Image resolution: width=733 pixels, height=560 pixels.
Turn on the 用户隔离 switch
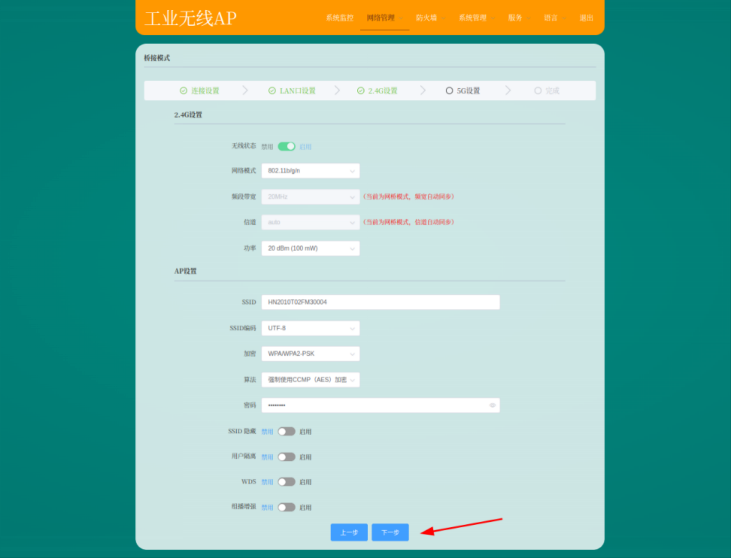tap(286, 457)
